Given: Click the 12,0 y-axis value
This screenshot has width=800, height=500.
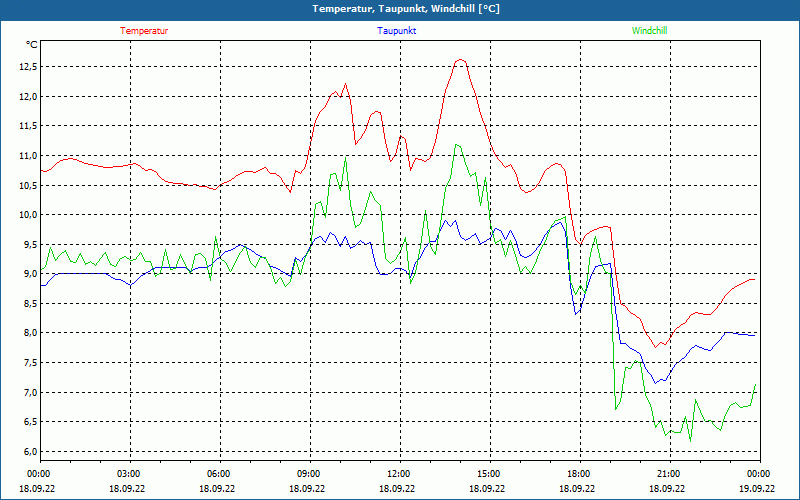Looking at the screenshot, I should 29,96.
